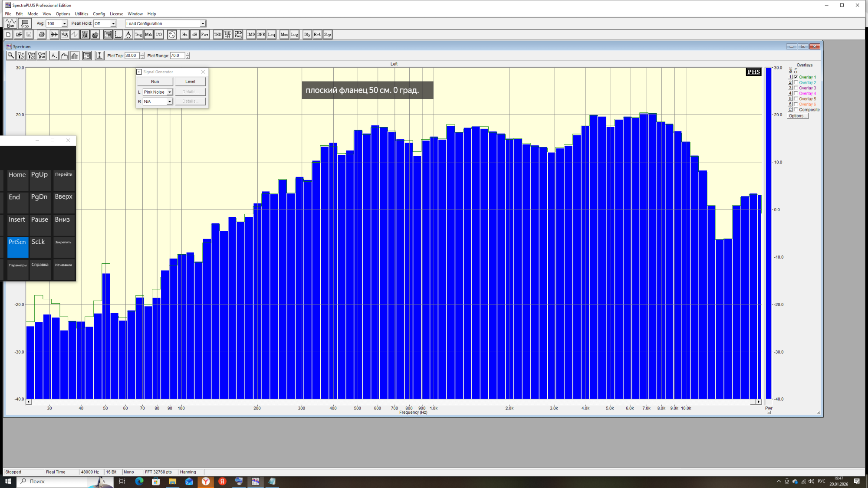Open the Pink Noise left channel dropdown
Image resolution: width=868 pixels, height=488 pixels.
(x=169, y=92)
